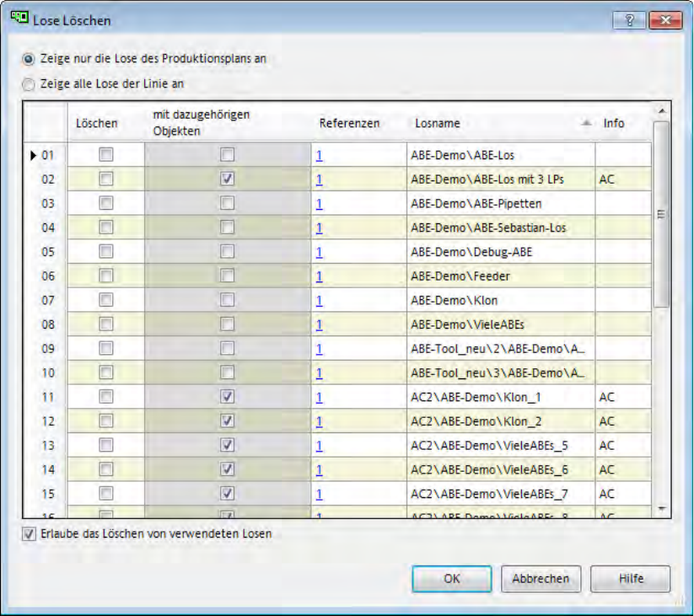The width and height of the screenshot is (694, 616).
Task: Click the vertical scrollbar thumb
Action: [x=661, y=214]
